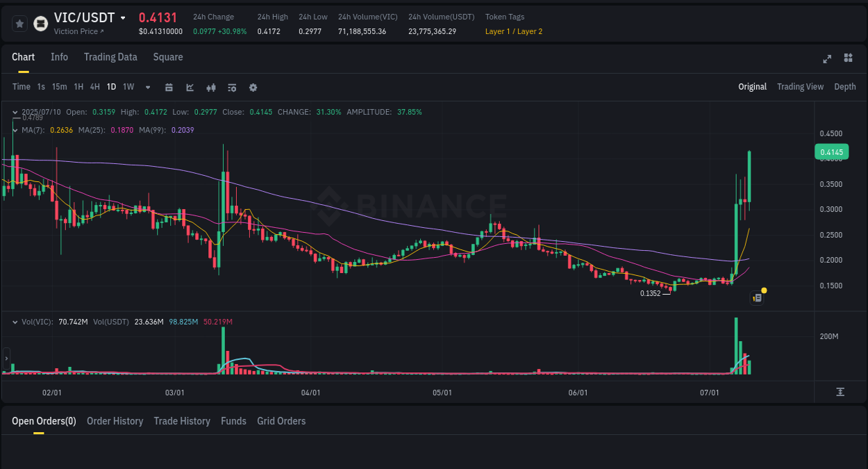Viewport: 868px width, 469px height.
Task: Switch chart to Trading View mode
Action: coord(800,87)
